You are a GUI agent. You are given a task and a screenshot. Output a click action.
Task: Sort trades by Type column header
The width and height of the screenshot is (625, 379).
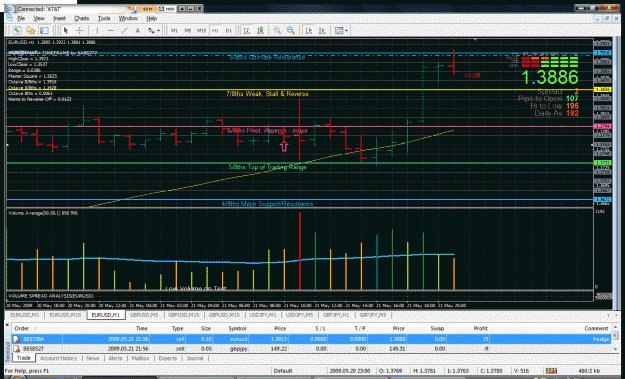coord(178,328)
